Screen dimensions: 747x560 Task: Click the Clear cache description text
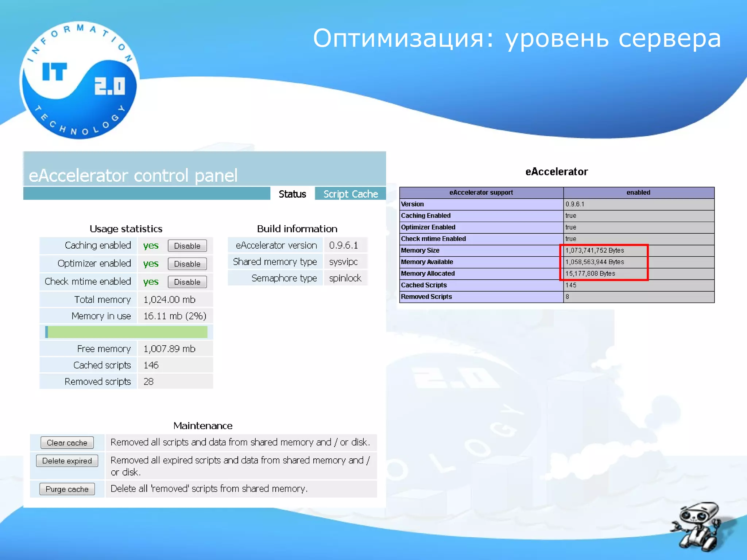(240, 442)
